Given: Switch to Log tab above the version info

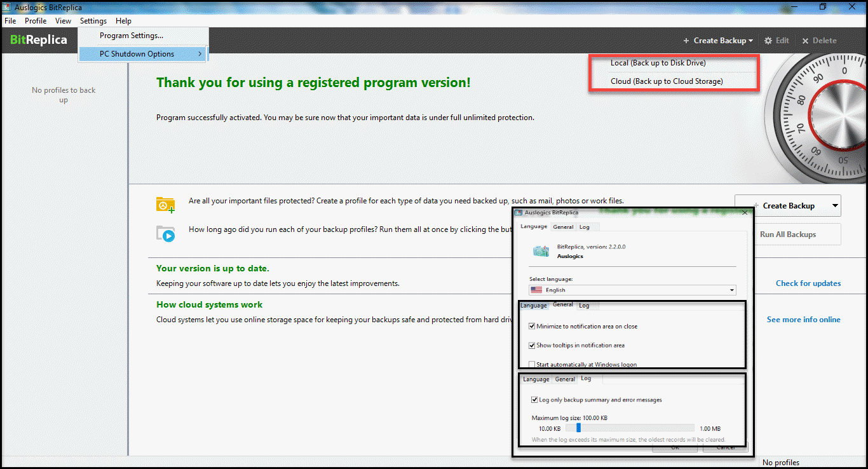Looking at the screenshot, I should coord(585,227).
